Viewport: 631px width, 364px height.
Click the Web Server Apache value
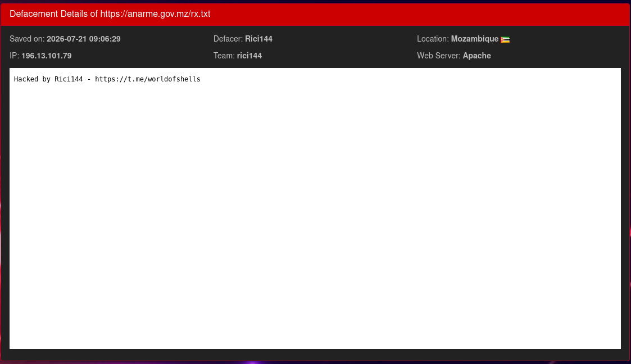point(476,56)
